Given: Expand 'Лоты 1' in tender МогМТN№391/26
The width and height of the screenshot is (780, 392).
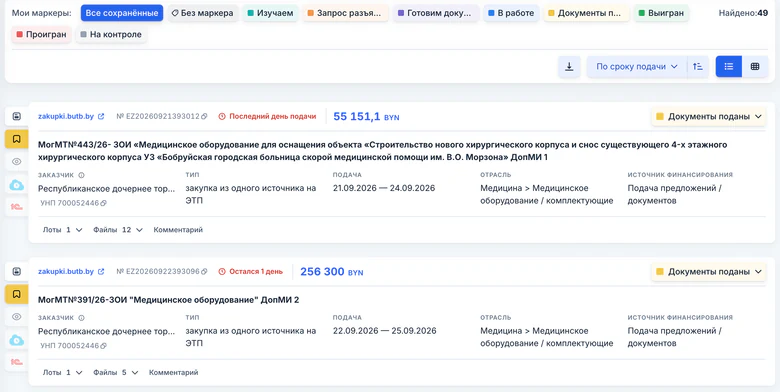Looking at the screenshot, I should pos(63,372).
